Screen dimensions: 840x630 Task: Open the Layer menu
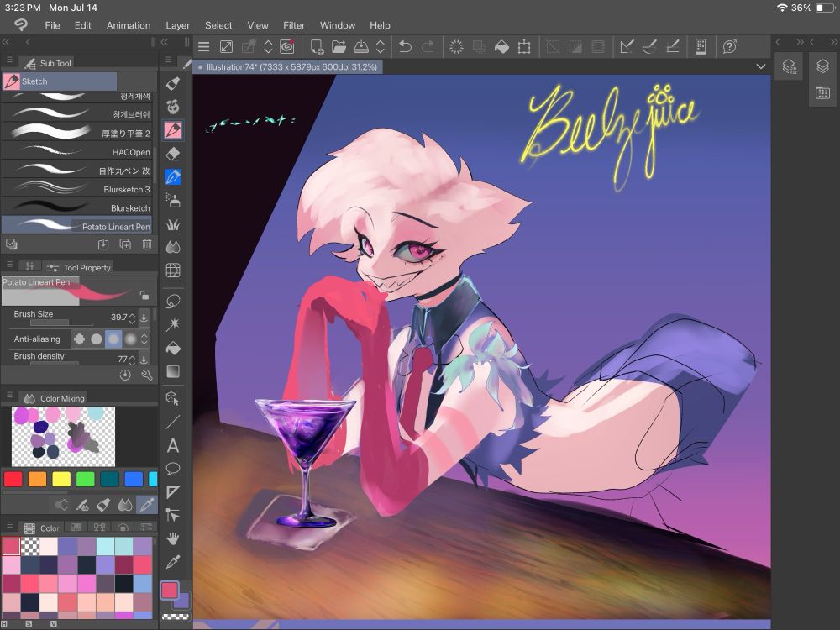[178, 25]
